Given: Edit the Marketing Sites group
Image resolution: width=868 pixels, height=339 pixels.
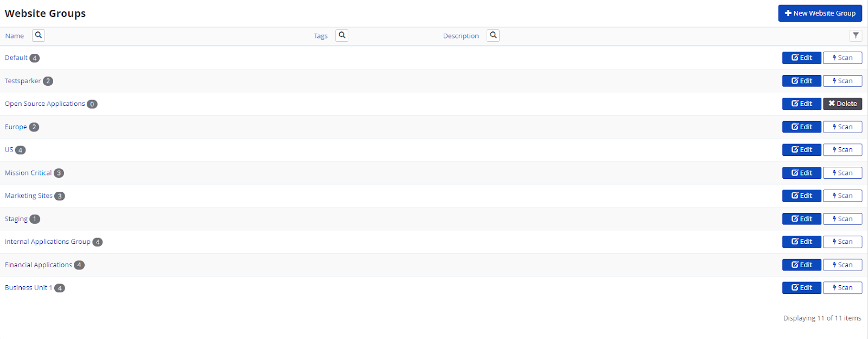Looking at the screenshot, I should tap(802, 196).
